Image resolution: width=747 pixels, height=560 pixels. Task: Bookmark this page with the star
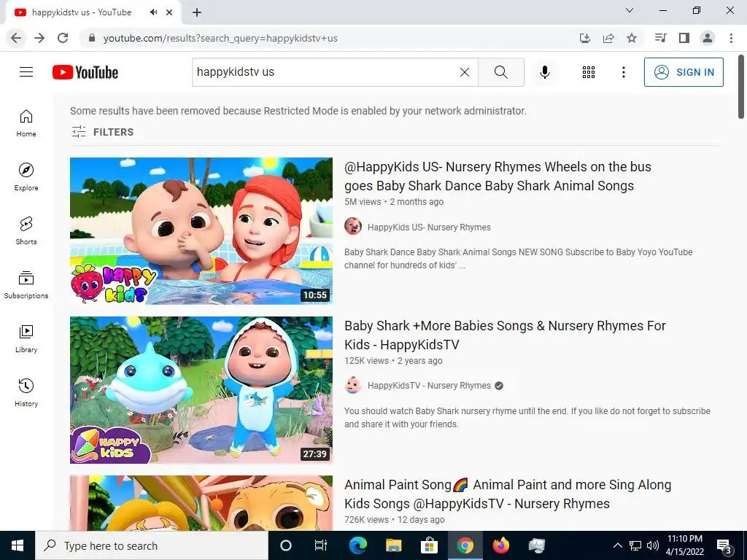[632, 38]
